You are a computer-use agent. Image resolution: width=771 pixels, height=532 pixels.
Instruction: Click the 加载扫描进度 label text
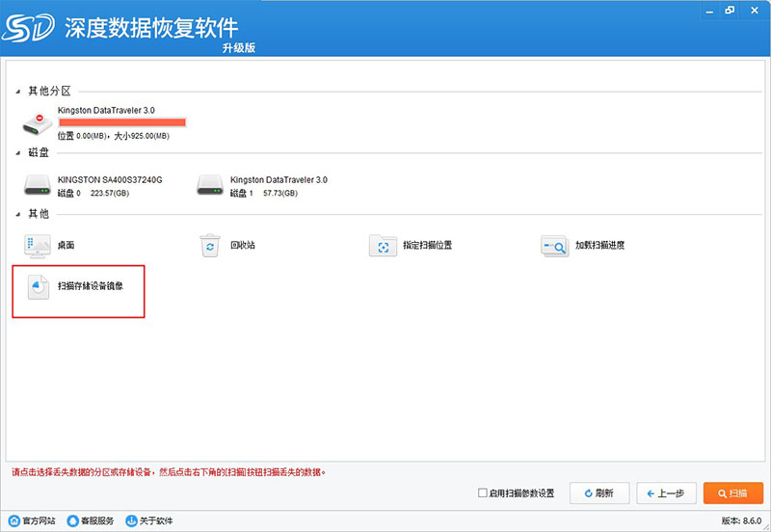[599, 245]
